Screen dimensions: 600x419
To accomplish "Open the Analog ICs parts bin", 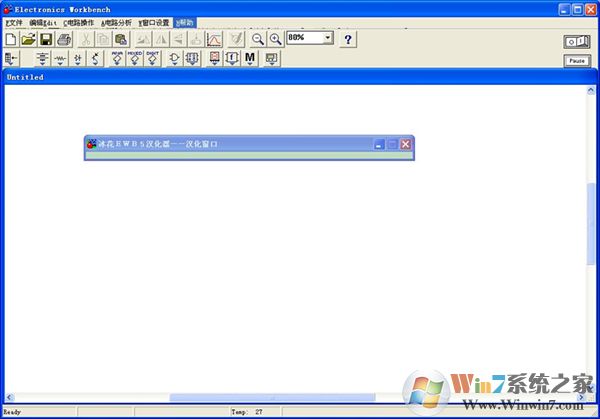I will 117,59.
